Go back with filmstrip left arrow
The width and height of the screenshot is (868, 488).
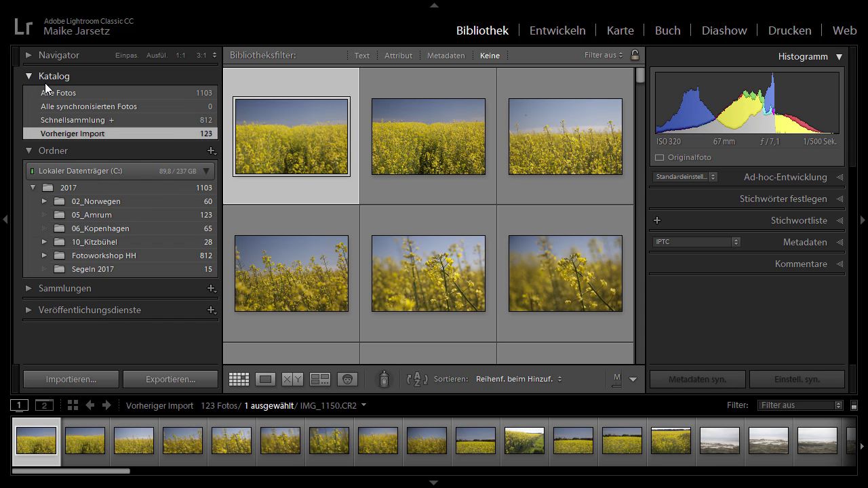click(90, 405)
